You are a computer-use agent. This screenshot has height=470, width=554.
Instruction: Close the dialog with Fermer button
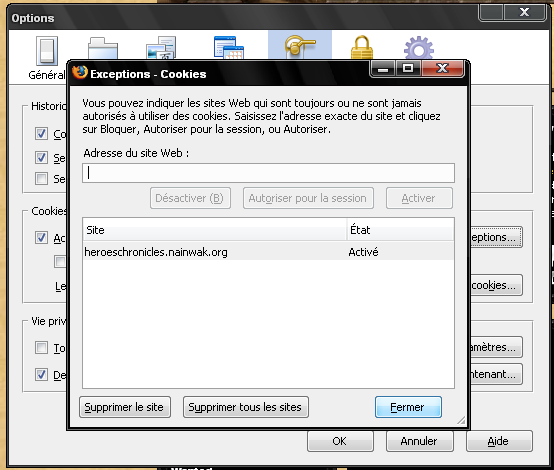click(x=408, y=407)
